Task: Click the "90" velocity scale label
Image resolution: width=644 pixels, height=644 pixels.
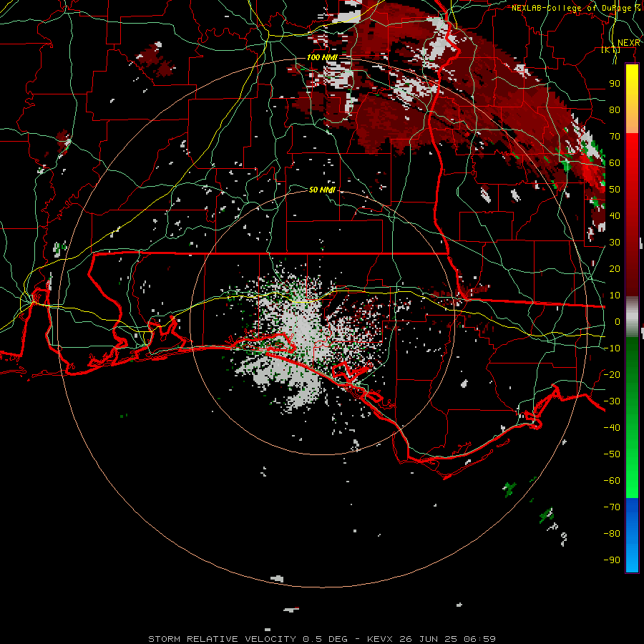Action: click(615, 84)
